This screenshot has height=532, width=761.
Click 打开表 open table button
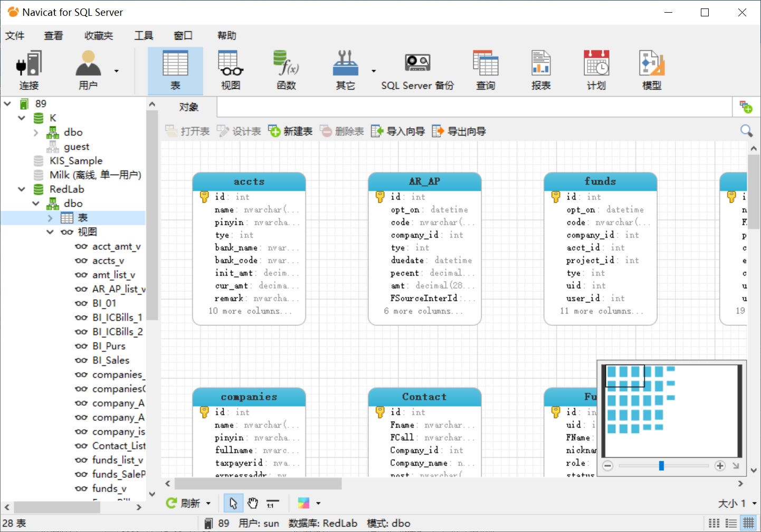[187, 131]
